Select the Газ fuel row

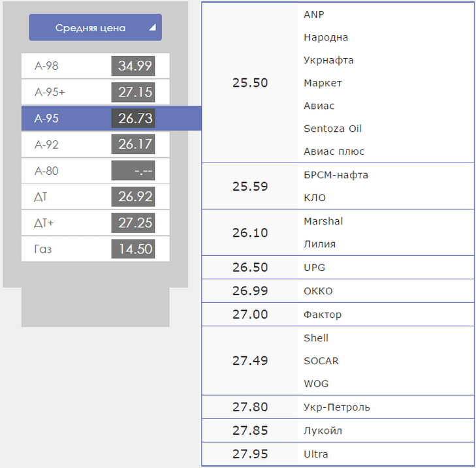tap(95, 249)
